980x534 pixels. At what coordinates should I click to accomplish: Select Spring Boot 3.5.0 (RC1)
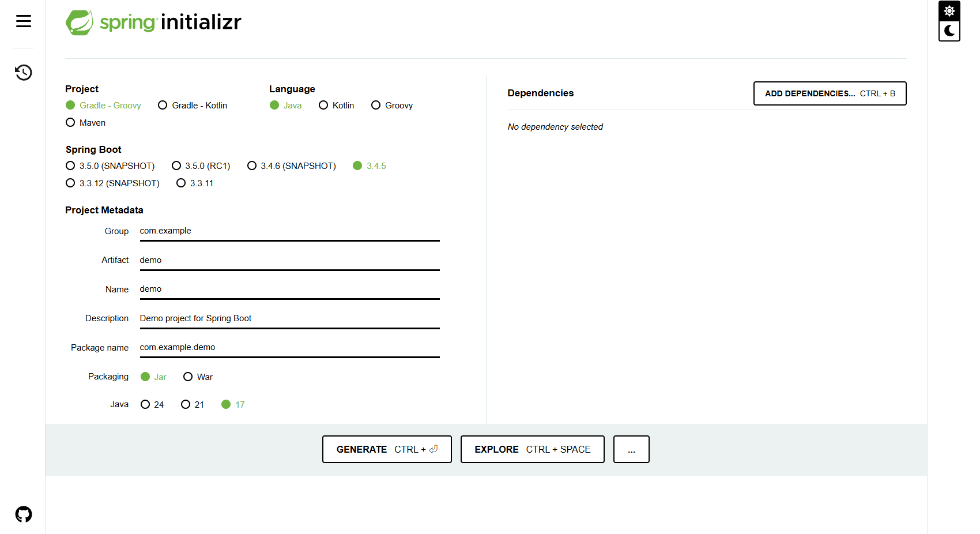201,166
